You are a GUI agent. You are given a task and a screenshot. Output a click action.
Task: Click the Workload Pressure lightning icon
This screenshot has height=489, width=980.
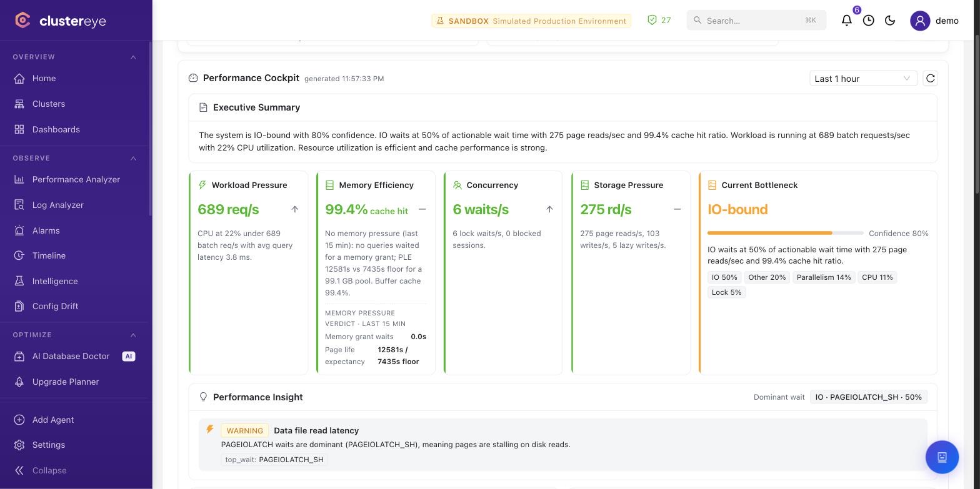pos(202,185)
